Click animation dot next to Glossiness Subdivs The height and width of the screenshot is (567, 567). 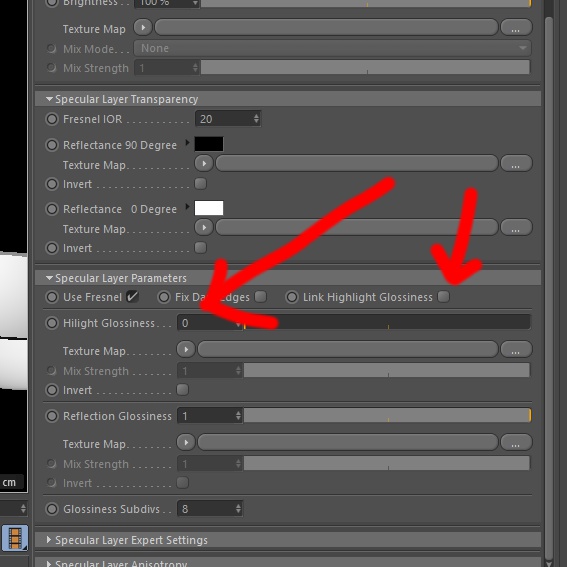click(52, 509)
